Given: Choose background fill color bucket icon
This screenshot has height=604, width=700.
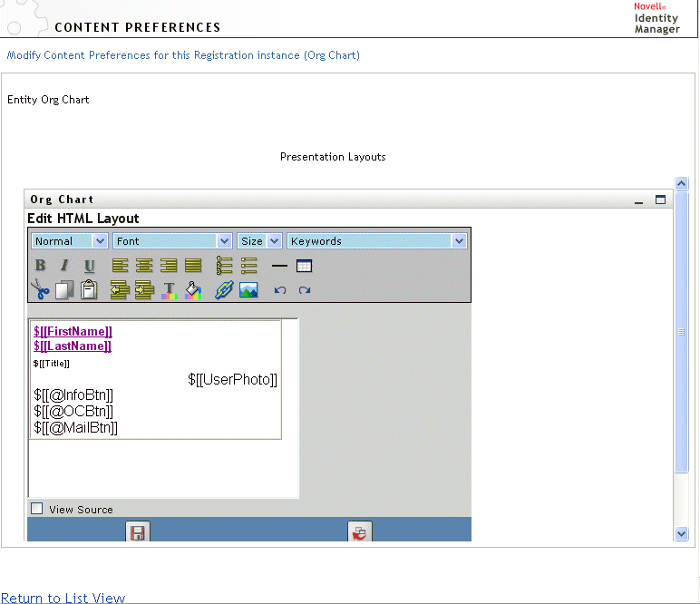Looking at the screenshot, I should [x=193, y=290].
